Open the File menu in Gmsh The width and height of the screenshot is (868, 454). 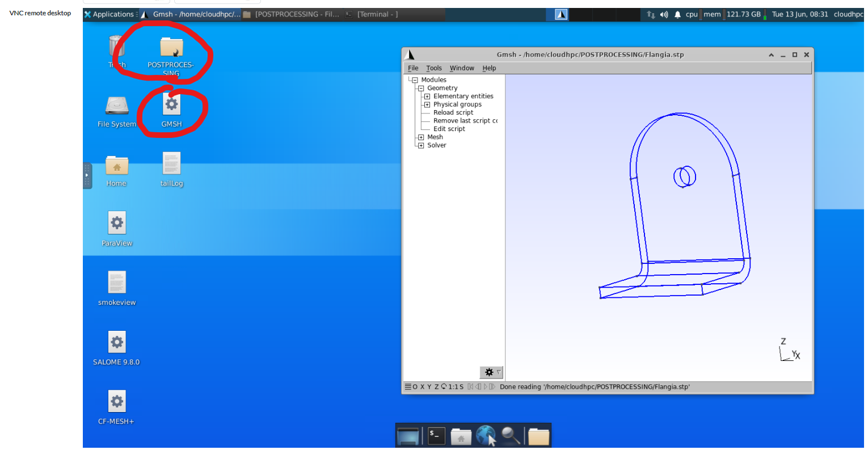click(413, 68)
